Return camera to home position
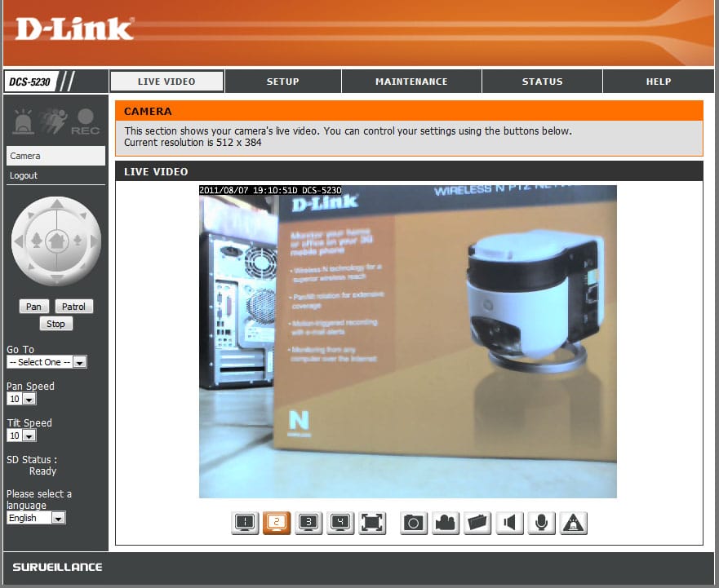 (56, 241)
